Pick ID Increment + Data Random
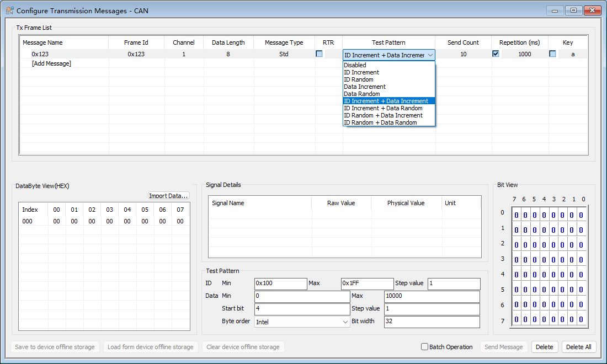Viewport: 607px width, 364px height. point(389,108)
